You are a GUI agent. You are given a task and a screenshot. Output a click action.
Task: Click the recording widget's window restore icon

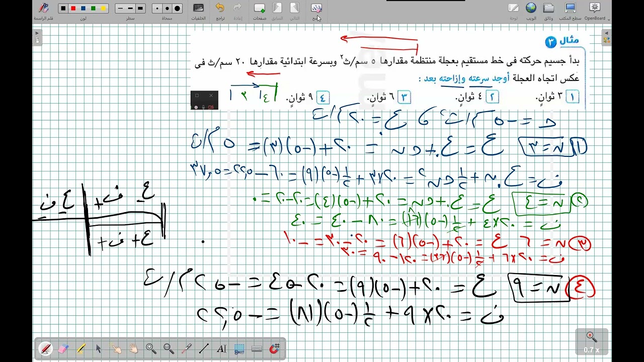click(x=197, y=95)
